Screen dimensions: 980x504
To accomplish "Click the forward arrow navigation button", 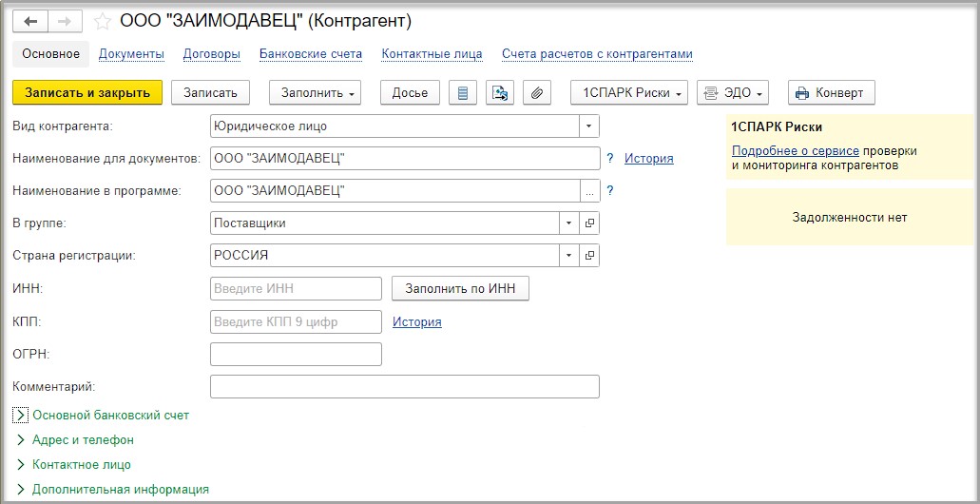I will click(65, 22).
